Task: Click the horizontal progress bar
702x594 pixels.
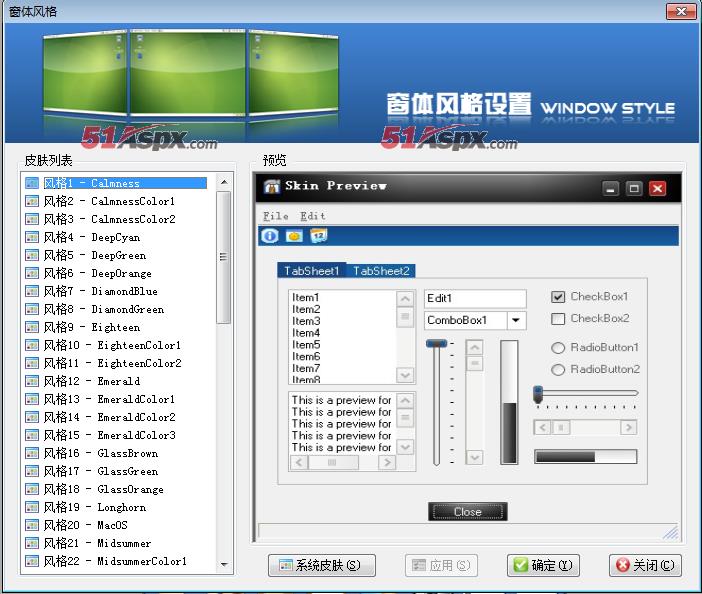Action: [x=585, y=457]
